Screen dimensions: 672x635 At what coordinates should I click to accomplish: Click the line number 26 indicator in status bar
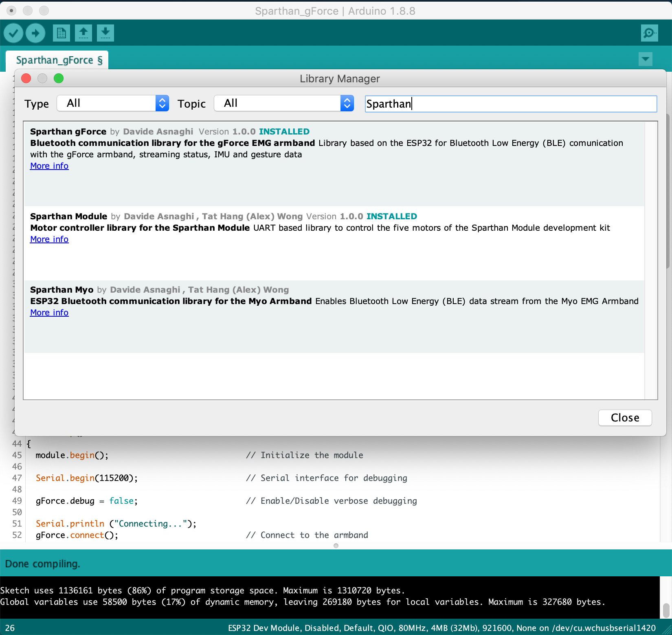click(10, 628)
